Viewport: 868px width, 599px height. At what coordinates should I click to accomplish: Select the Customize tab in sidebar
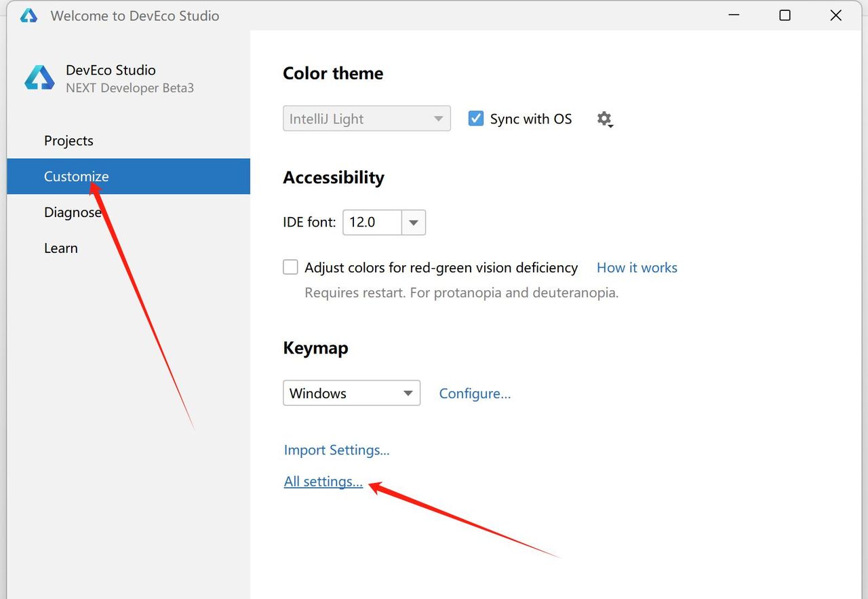pos(76,176)
